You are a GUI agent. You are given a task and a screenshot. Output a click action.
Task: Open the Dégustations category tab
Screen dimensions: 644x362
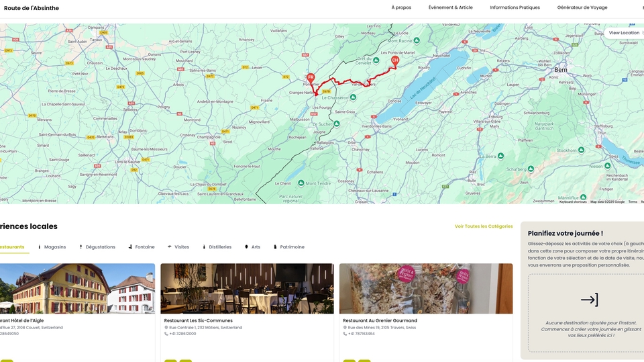[x=97, y=247]
